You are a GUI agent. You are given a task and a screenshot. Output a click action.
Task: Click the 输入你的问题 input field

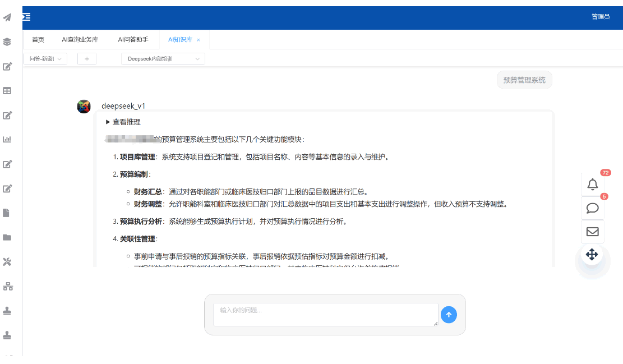pos(325,315)
